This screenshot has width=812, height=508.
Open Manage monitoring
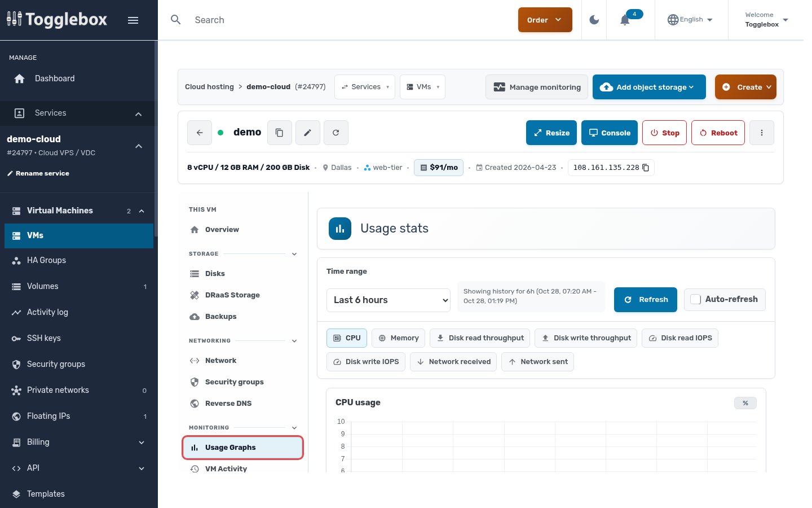(537, 87)
